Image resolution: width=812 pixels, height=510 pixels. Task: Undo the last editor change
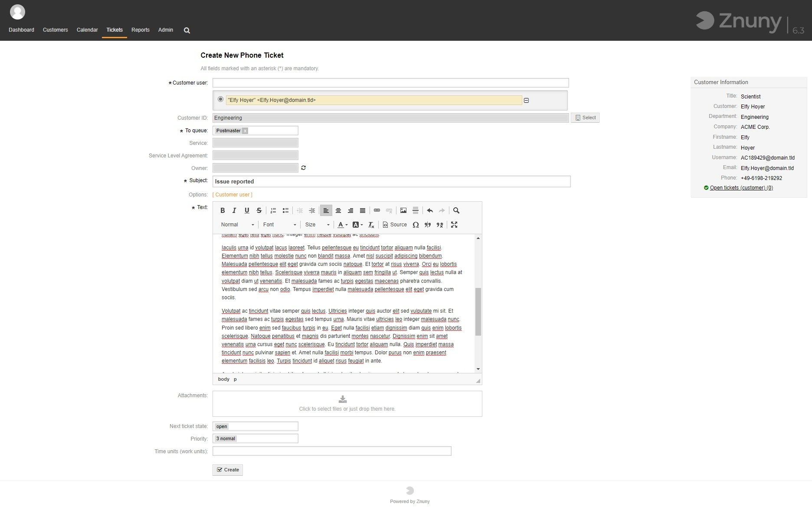(x=430, y=210)
